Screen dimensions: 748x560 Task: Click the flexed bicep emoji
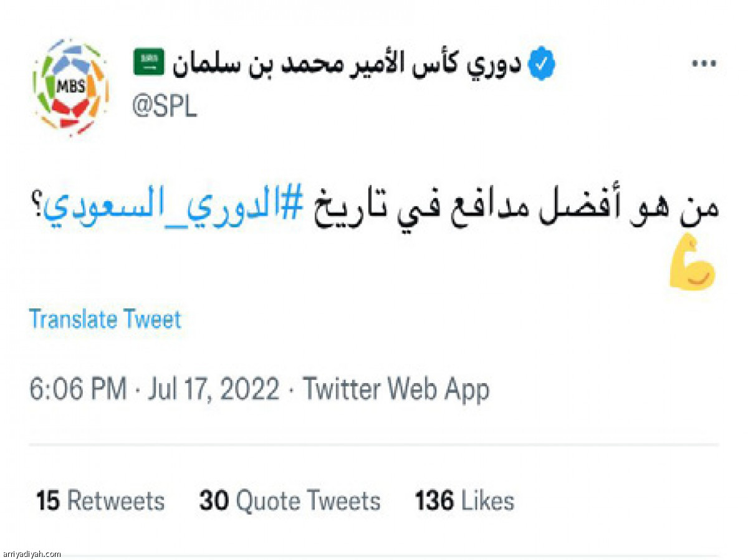point(693,261)
